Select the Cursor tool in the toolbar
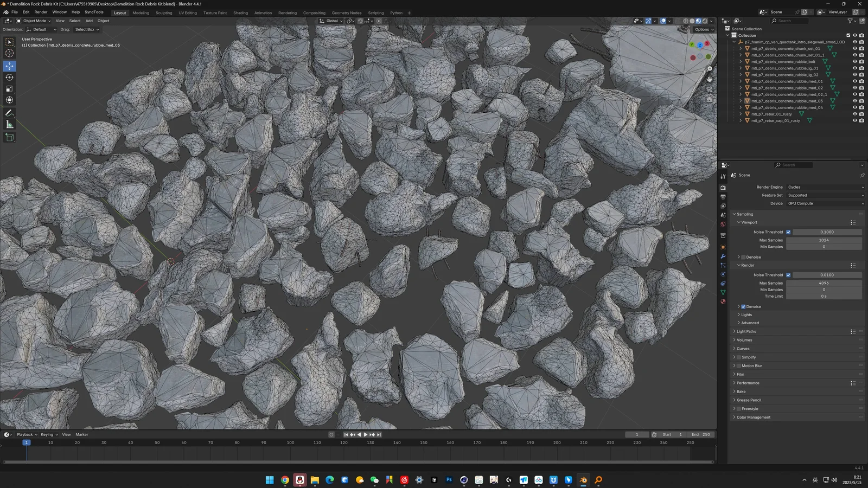Image resolution: width=868 pixels, height=488 pixels. tap(9, 54)
